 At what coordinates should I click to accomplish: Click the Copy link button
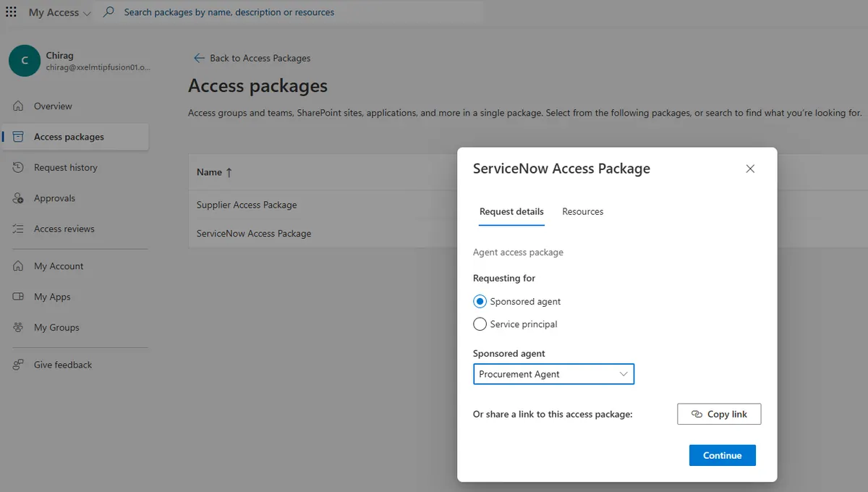pos(719,414)
